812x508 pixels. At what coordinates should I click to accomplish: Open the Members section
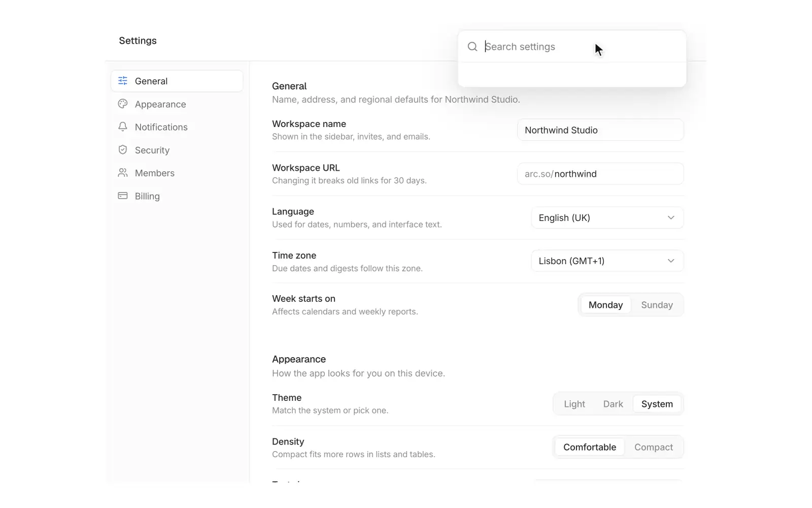[177, 173]
